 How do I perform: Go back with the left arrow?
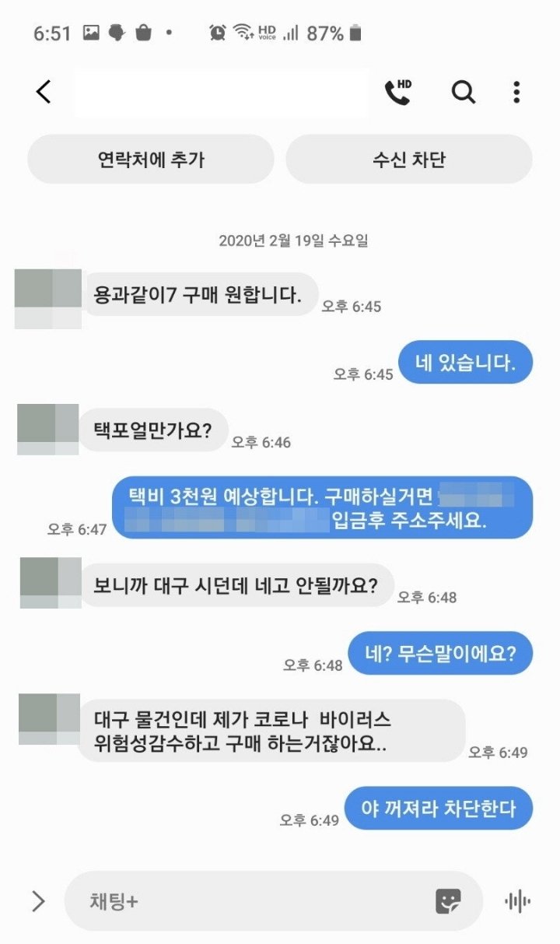[44, 92]
